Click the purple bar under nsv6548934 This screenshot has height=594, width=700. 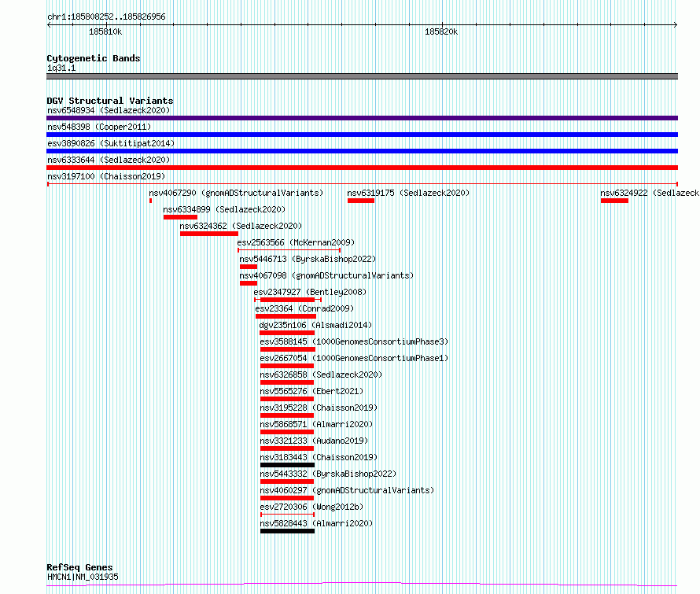click(362, 118)
